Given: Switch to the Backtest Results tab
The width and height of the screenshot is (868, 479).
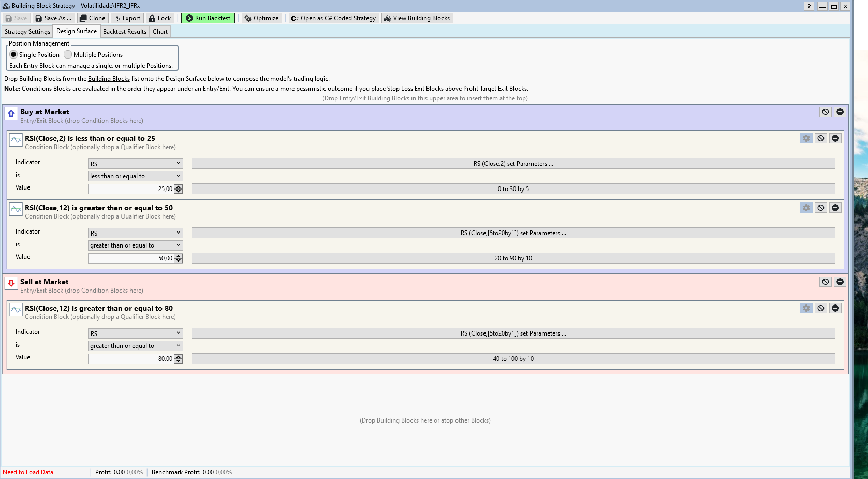Looking at the screenshot, I should pos(124,31).
